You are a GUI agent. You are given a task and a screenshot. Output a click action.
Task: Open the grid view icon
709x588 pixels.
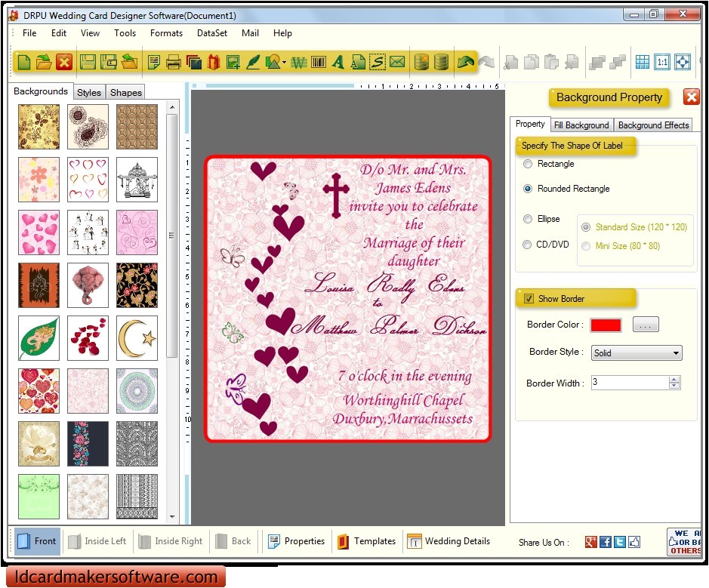[x=643, y=62]
